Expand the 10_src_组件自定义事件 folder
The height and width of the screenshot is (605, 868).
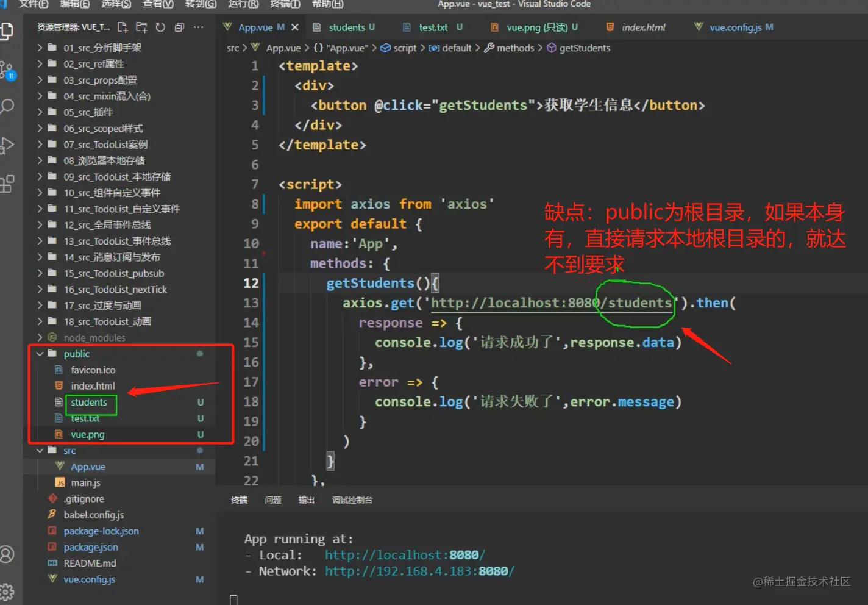coord(119,193)
